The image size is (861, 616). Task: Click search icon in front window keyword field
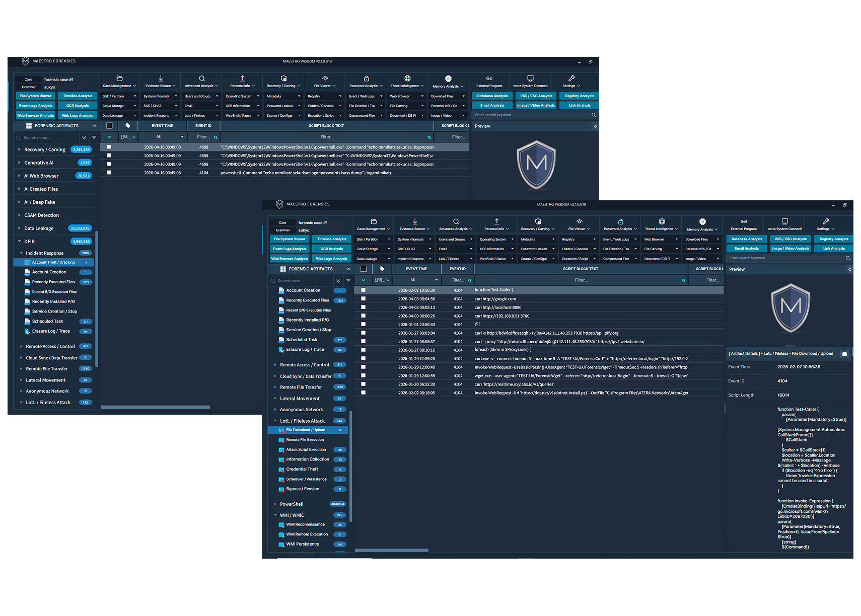pos(848,258)
